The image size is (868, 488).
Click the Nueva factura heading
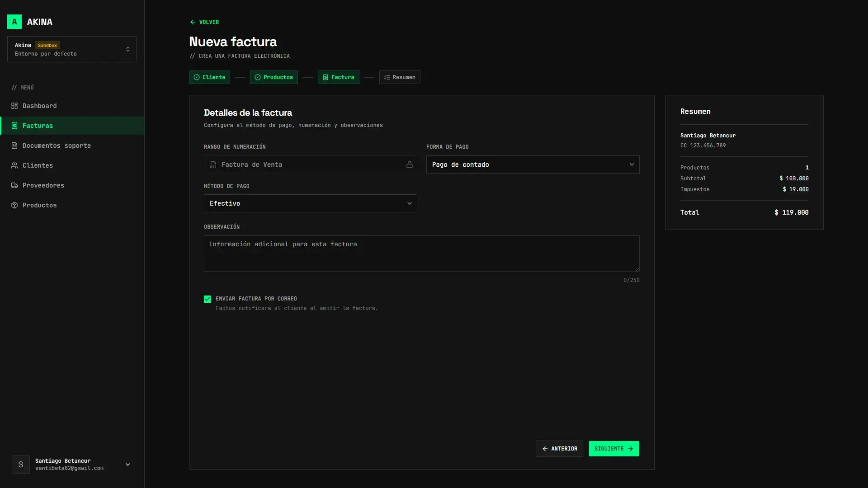click(233, 42)
